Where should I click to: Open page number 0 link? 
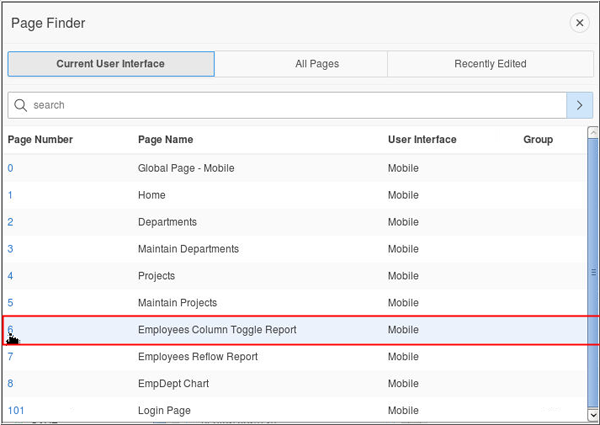pyautogui.click(x=11, y=168)
